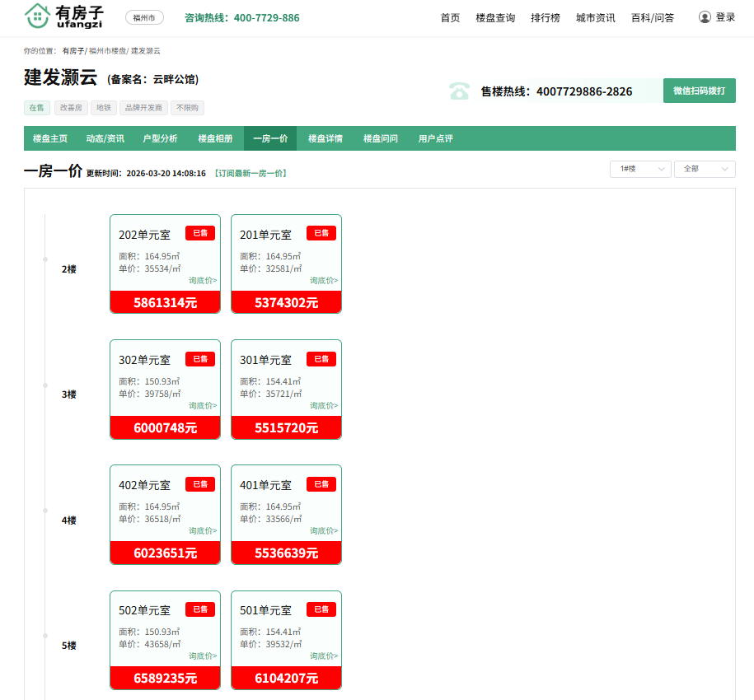Open 百科/问答 in top navigation
754x700 pixels.
652,18
